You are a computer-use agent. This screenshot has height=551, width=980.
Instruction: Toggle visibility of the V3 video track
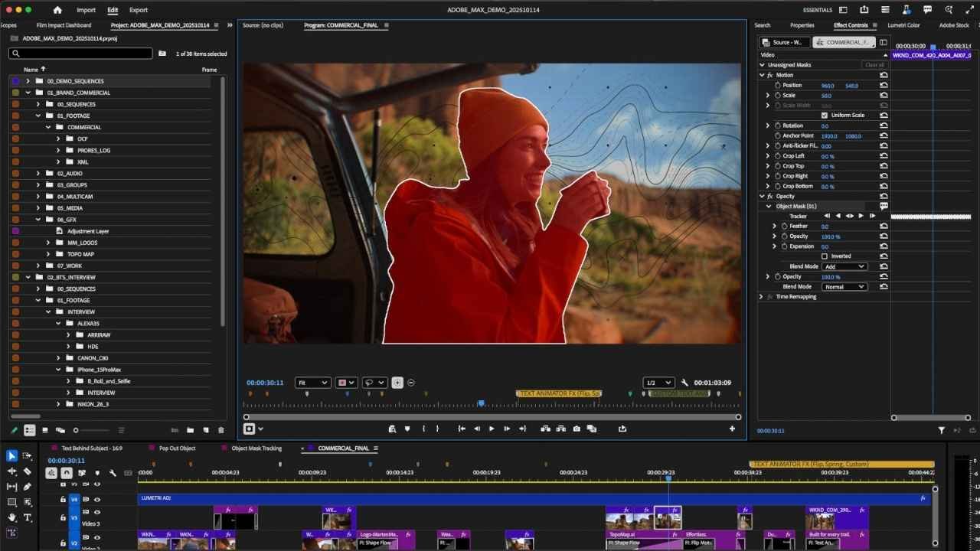97,512
